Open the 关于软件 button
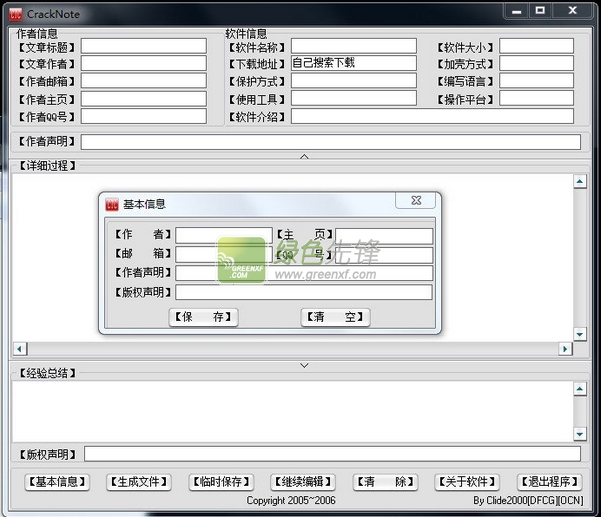This screenshot has height=517, width=601. (x=467, y=482)
